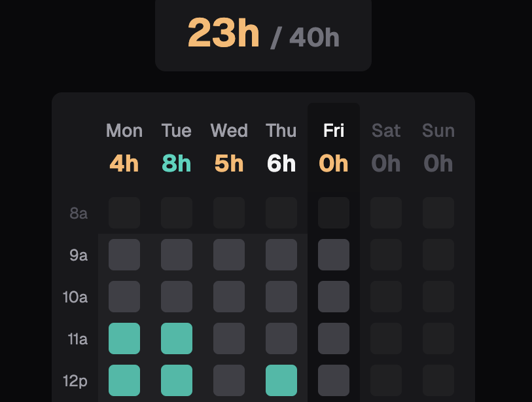Screen dimensions: 532x402
Task: Toggle the Monday 11a time block on
Action: click(x=124, y=338)
